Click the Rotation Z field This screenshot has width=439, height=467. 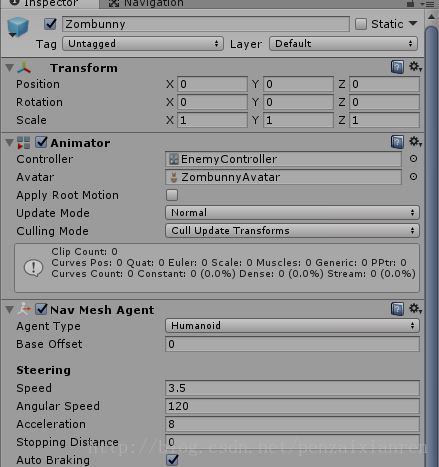pyautogui.click(x=384, y=102)
